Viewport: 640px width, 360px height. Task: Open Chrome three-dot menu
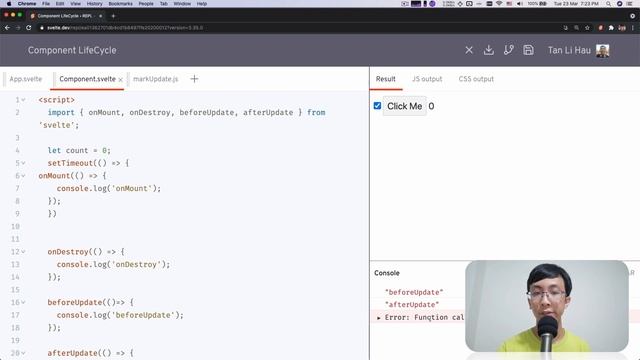point(633,28)
